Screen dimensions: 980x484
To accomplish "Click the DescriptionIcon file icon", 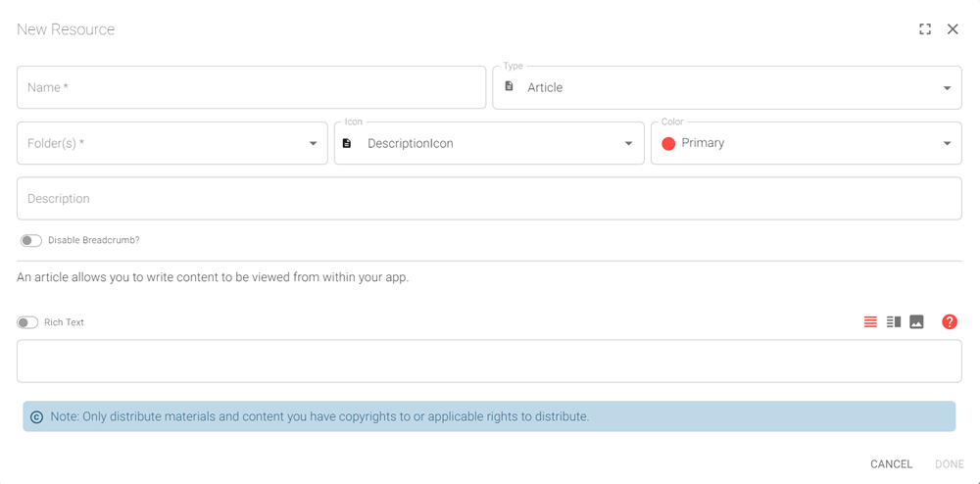I will click(347, 143).
